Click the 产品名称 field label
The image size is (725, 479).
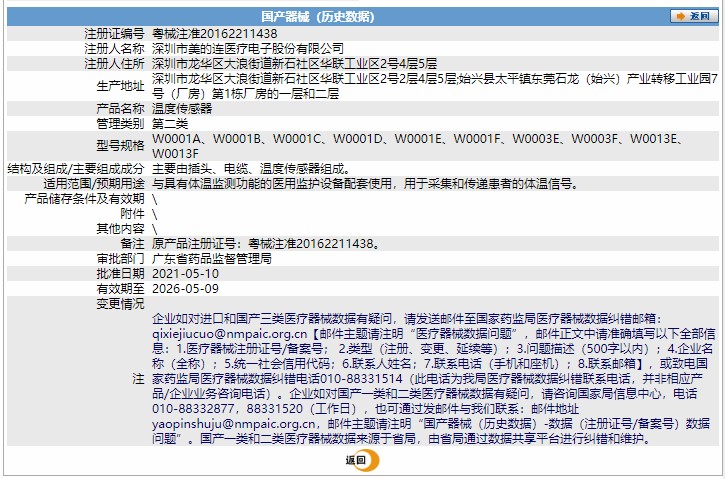point(120,109)
